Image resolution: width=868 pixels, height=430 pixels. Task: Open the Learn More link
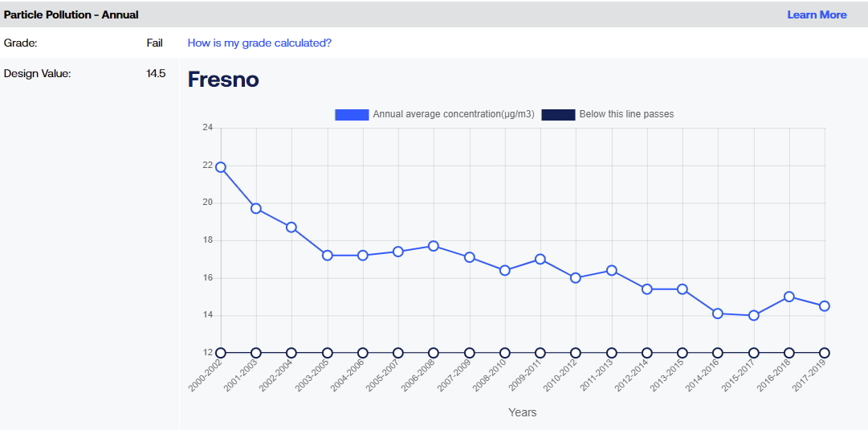(x=817, y=15)
